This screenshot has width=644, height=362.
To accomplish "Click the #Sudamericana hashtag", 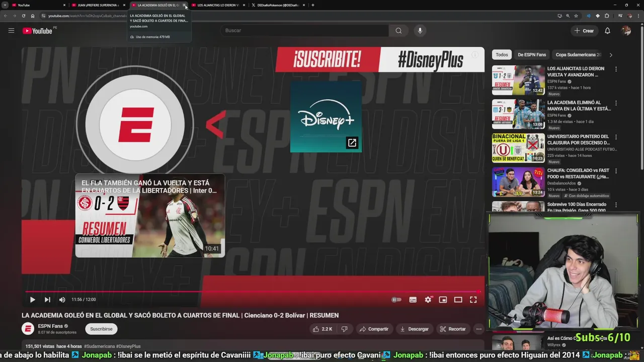I will [100, 346].
